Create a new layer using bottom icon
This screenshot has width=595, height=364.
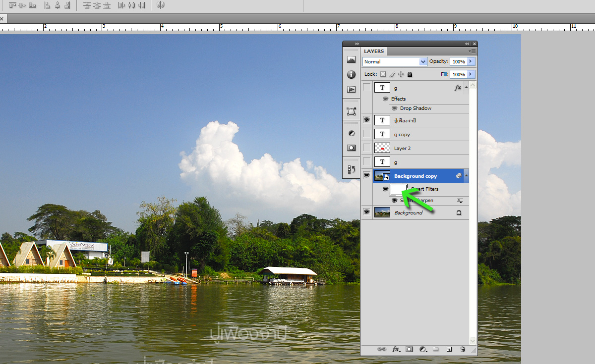click(449, 349)
